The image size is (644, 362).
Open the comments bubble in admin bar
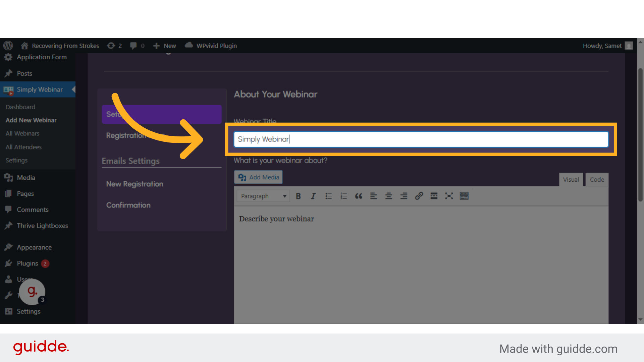137,46
